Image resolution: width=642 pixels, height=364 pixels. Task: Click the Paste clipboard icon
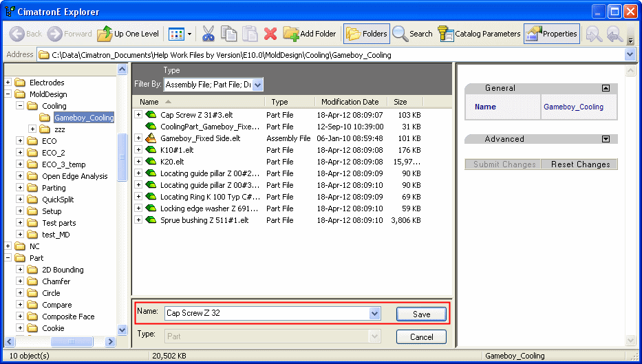pyautogui.click(x=250, y=34)
